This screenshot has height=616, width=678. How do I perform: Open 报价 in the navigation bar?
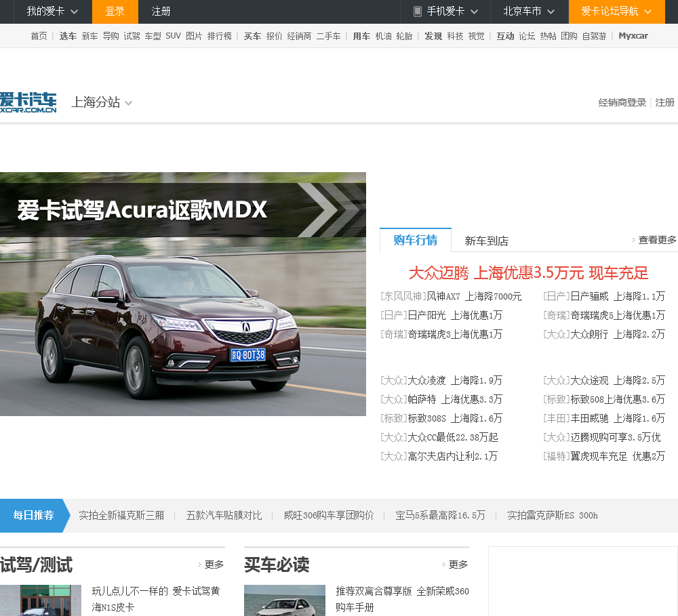(274, 36)
